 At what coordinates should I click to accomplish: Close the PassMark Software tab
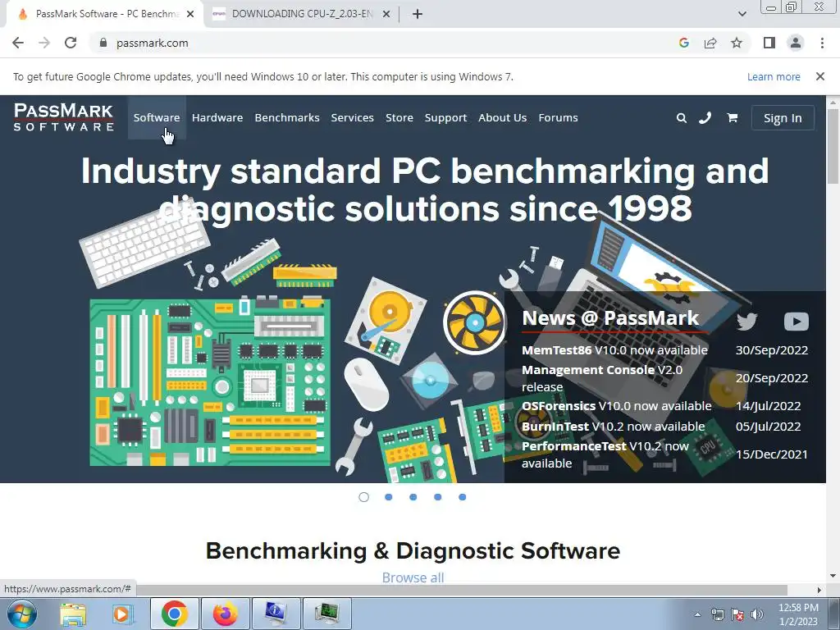tap(190, 14)
